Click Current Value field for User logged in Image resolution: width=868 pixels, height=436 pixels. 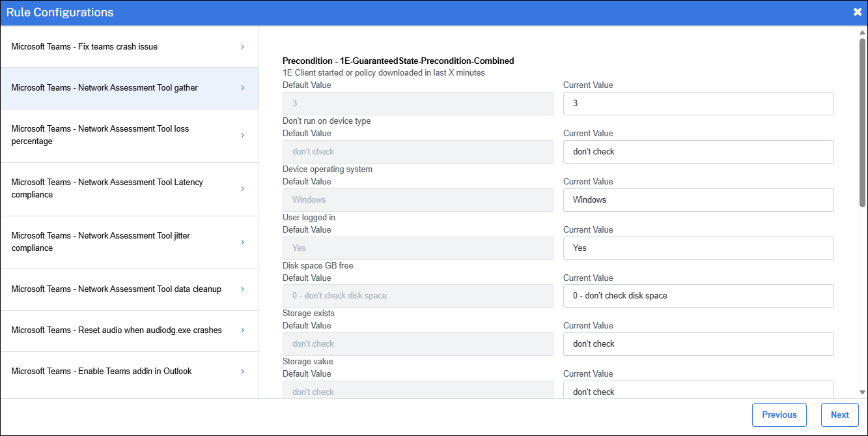[698, 248]
